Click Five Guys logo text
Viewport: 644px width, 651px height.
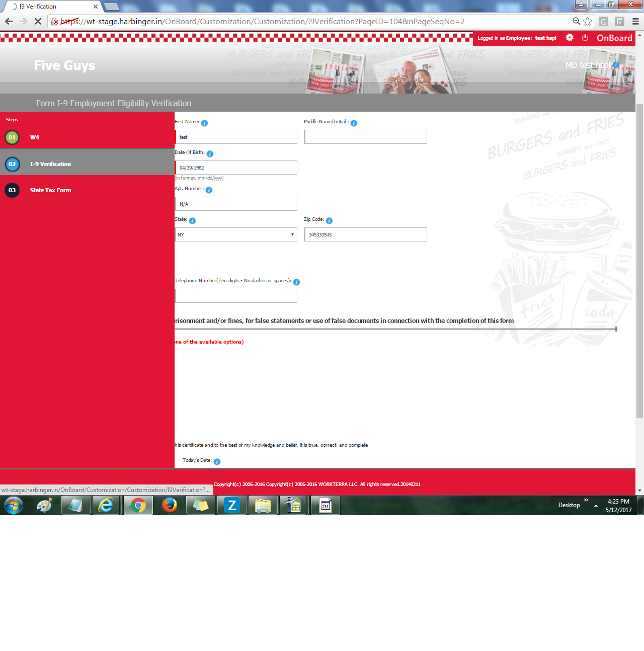[x=64, y=65]
